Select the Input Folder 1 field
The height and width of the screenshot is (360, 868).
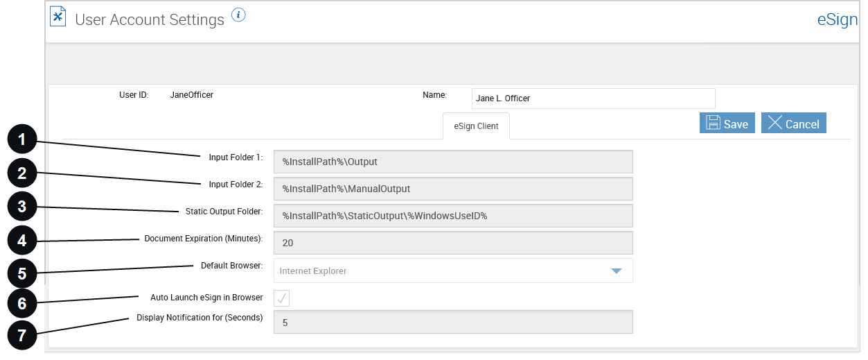tap(453, 162)
